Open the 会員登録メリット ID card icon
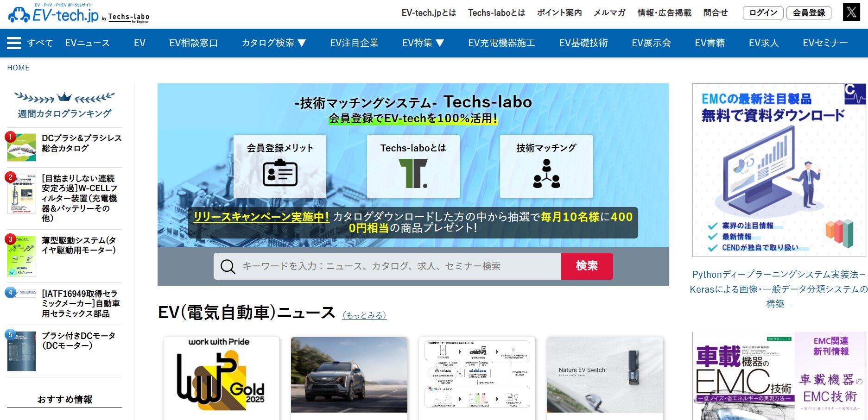 pos(280,173)
